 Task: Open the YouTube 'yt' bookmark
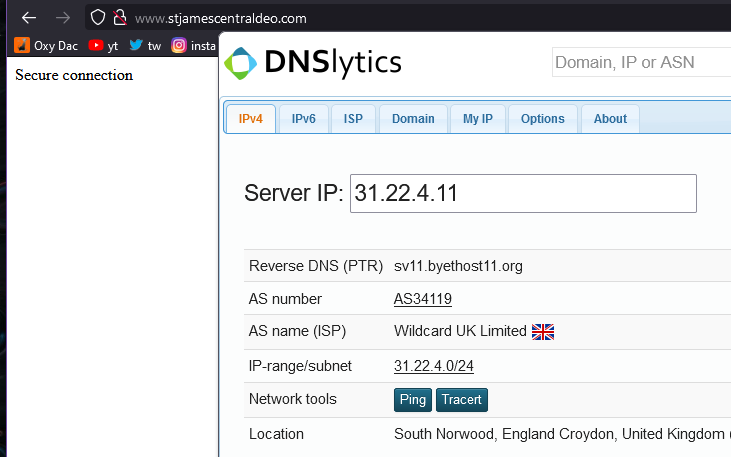click(103, 45)
